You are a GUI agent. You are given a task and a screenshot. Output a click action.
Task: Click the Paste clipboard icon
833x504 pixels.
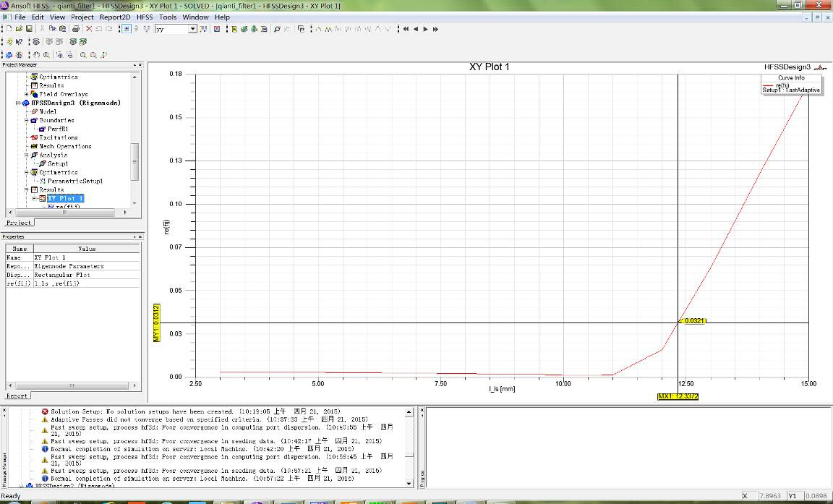62,29
